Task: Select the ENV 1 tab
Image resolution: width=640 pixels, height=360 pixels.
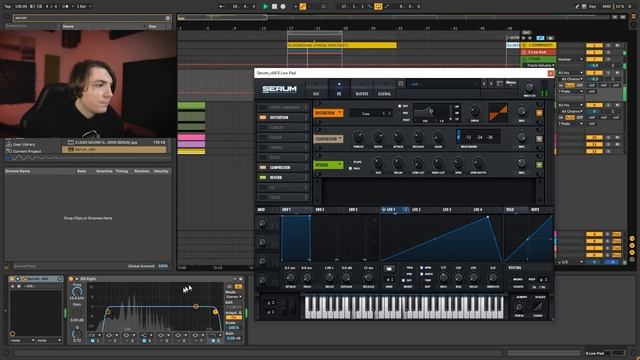Action: tap(287, 210)
